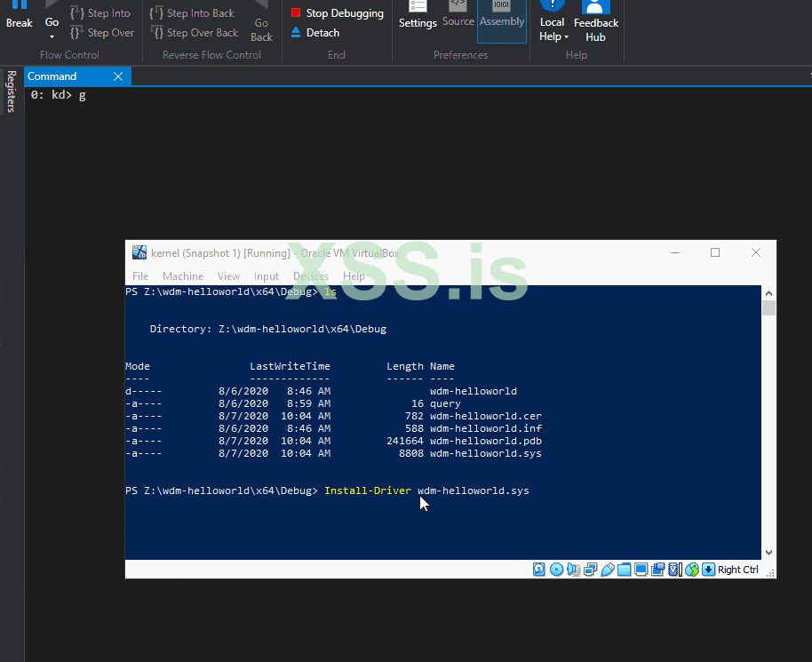Open the Feedback Hub
This screenshot has width=812, height=662.
[595, 22]
